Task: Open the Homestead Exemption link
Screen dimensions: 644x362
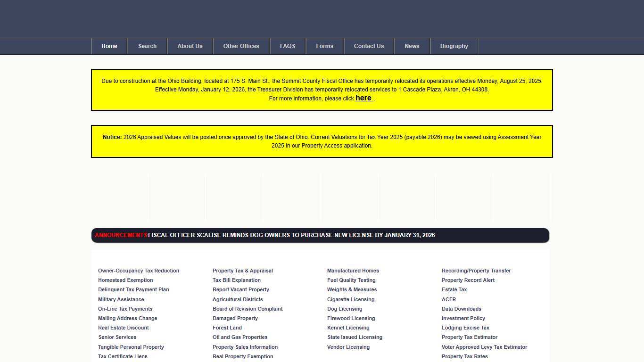Action: click(x=125, y=280)
